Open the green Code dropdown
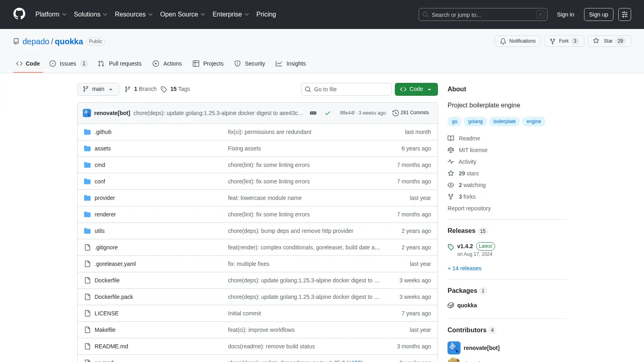Screen dimensions: 644x362 click(416, 89)
